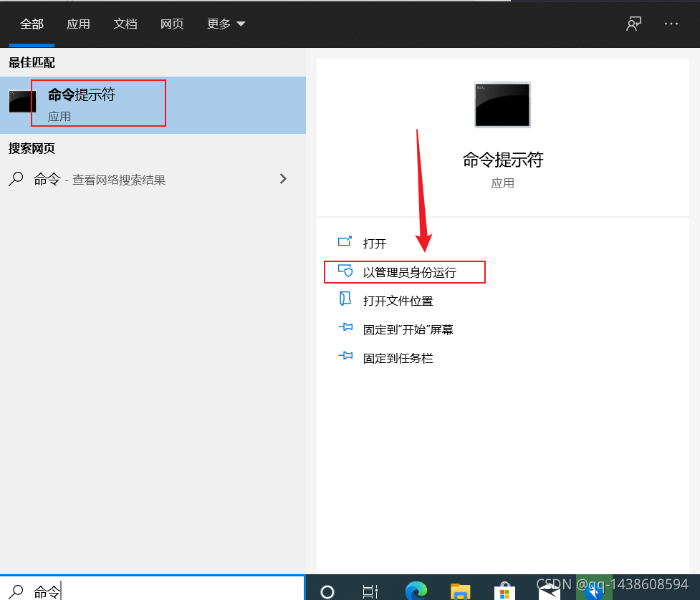Click the 打开 launch icon
700x600 pixels.
point(345,241)
